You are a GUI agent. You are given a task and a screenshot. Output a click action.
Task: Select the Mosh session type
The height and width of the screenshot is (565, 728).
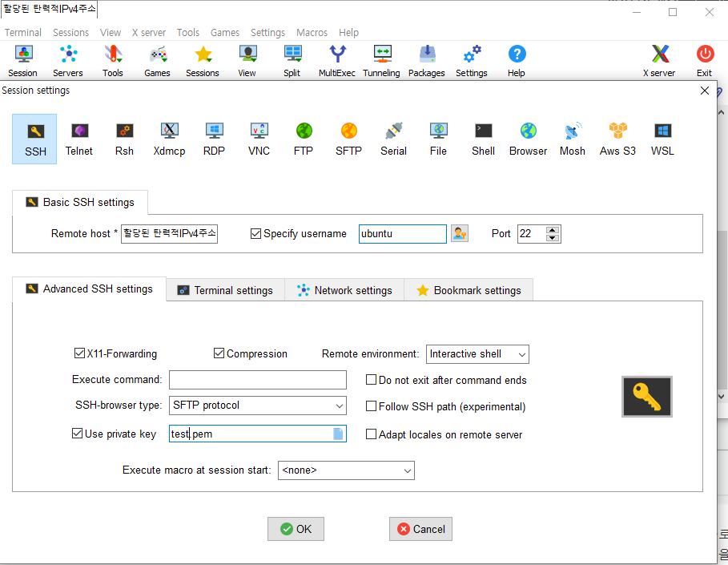pos(573,139)
